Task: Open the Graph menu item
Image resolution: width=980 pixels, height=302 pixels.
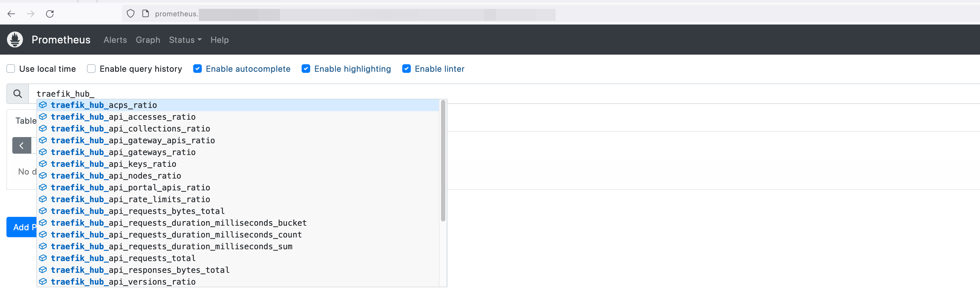Action: click(147, 39)
